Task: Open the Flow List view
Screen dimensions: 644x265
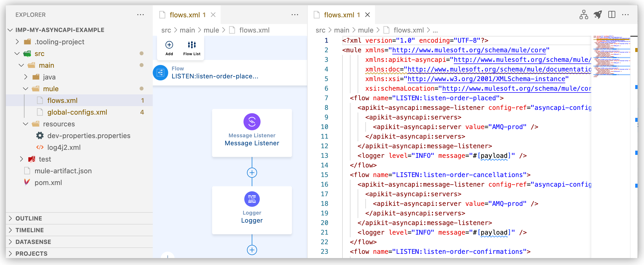Action: coord(192,45)
